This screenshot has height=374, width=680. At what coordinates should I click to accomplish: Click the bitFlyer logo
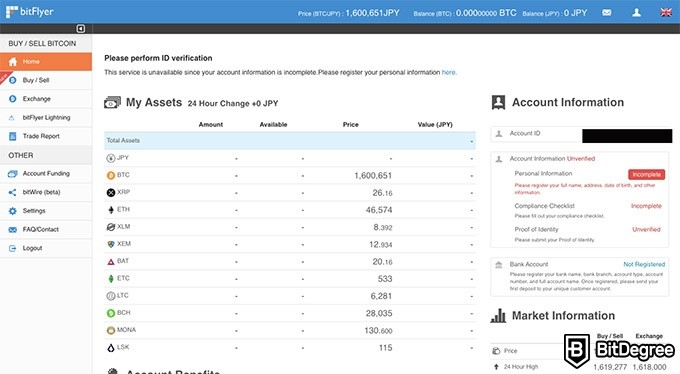click(30, 12)
